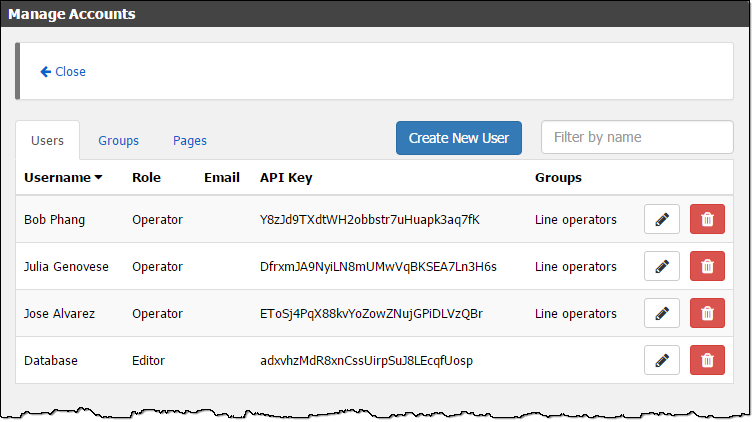The width and height of the screenshot is (754, 422).
Task: Edit Bob Phang's account with pencil icon
Action: click(662, 219)
